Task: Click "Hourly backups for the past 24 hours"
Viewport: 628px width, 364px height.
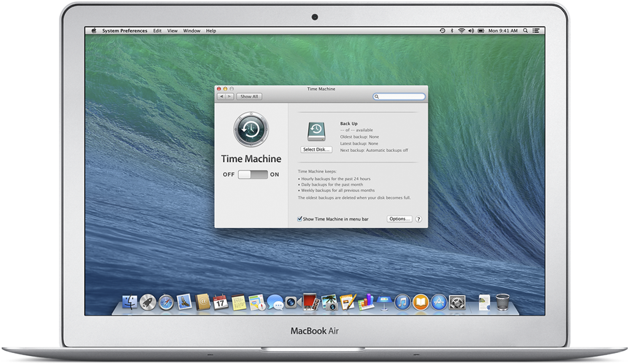Action: pyautogui.click(x=335, y=179)
